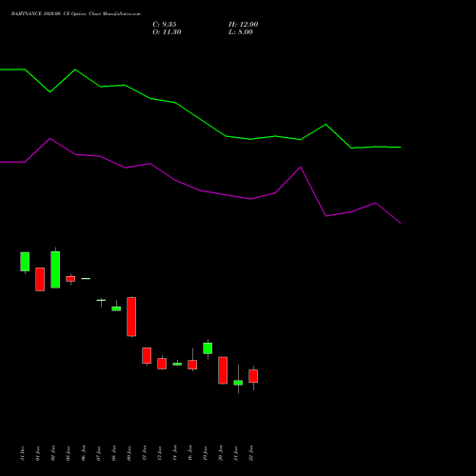This screenshot has width=476, height=476.
Task: Click the tall green candle above 02 Jan
Action: (x=55, y=269)
